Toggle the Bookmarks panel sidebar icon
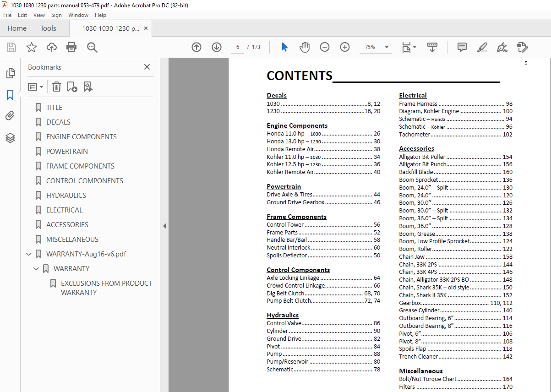 click(10, 95)
